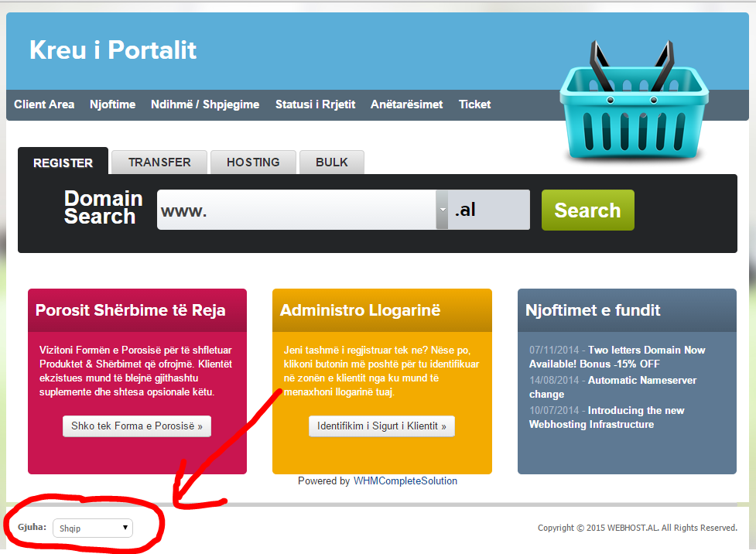
Task: Click the Porosit Shërbime të Reja heading
Action: [130, 310]
